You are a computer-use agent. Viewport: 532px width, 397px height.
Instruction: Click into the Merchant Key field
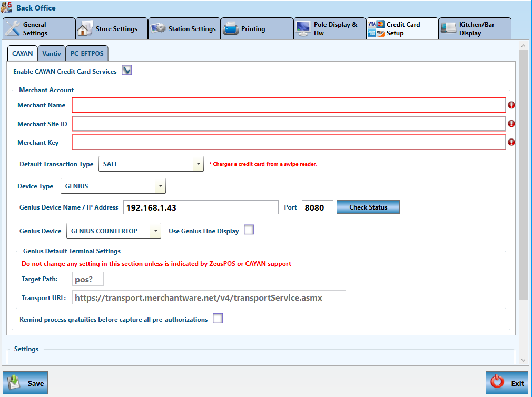pyautogui.click(x=289, y=142)
